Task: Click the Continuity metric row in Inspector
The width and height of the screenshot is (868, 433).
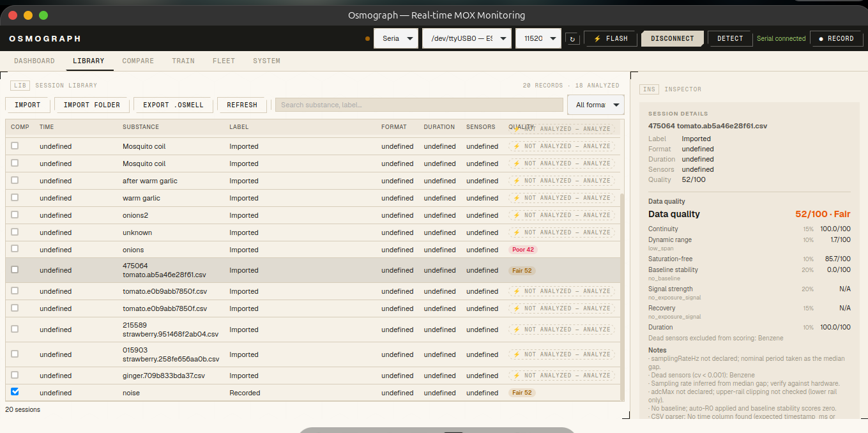Action: click(x=749, y=229)
